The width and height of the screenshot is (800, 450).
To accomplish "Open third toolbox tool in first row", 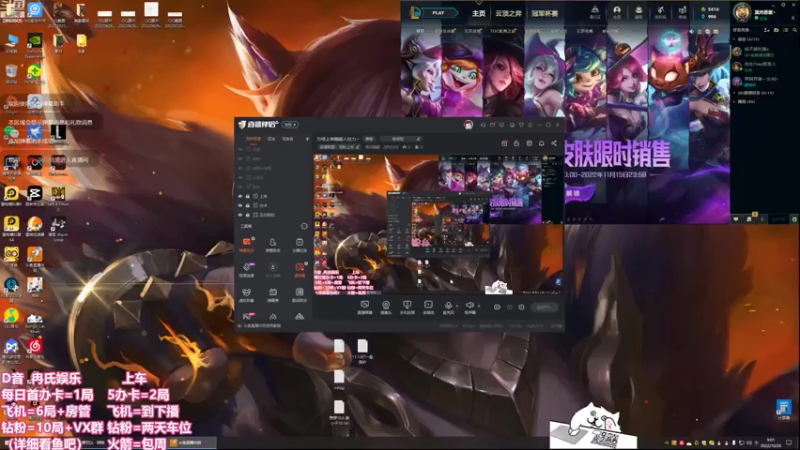I will [299, 244].
